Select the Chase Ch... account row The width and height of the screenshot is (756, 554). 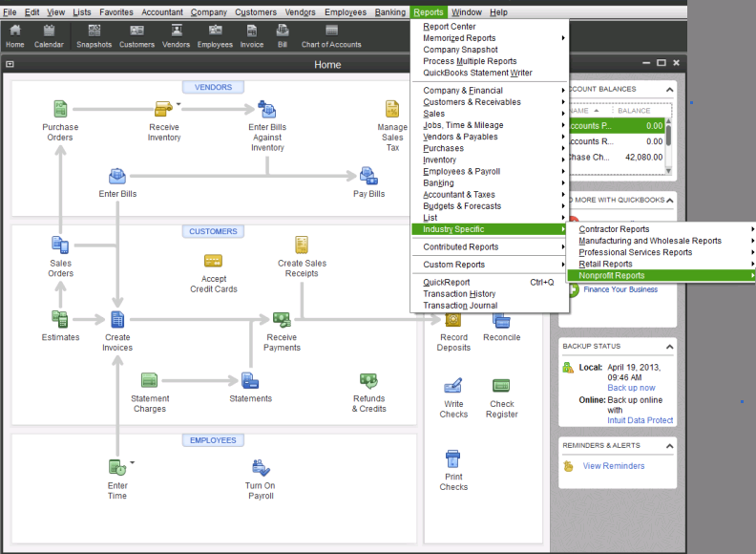617,158
